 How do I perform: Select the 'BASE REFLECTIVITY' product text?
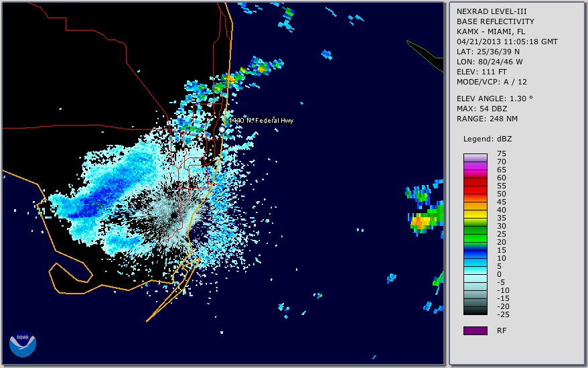click(x=496, y=21)
